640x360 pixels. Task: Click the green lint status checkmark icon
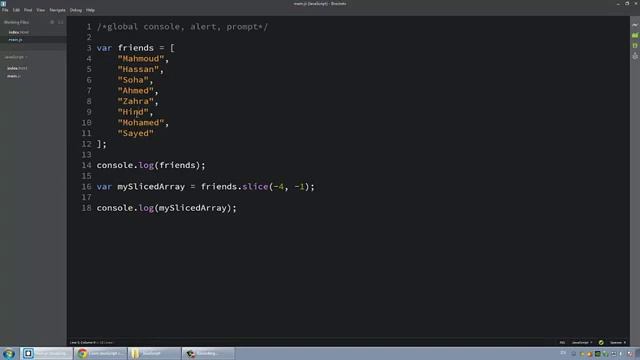click(601, 342)
